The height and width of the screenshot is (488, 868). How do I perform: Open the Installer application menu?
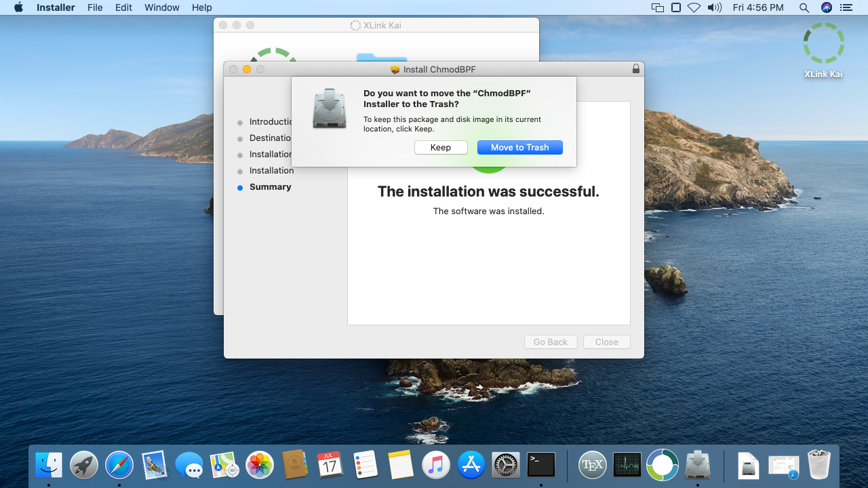click(x=56, y=7)
